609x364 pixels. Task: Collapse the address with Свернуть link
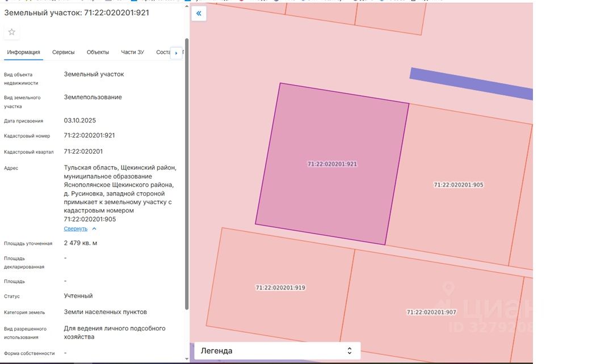point(75,228)
